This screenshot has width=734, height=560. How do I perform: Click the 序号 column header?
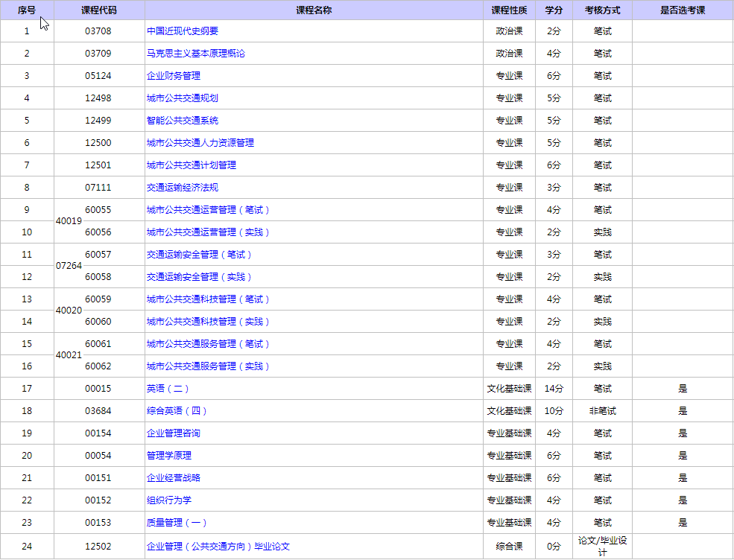[x=27, y=10]
